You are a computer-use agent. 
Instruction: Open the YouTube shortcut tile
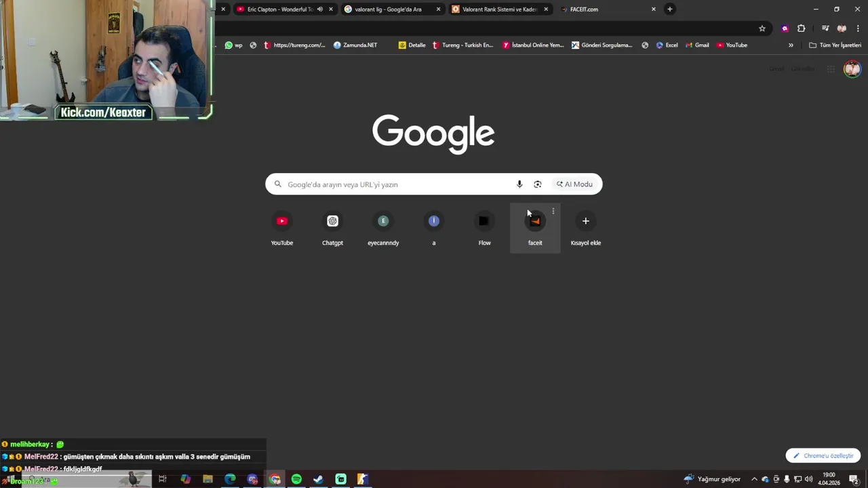282,228
